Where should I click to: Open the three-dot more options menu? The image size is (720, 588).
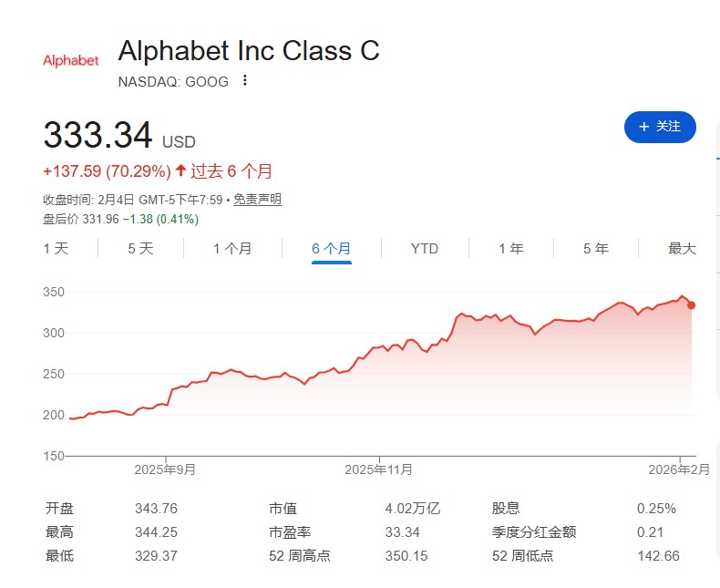pos(244,81)
